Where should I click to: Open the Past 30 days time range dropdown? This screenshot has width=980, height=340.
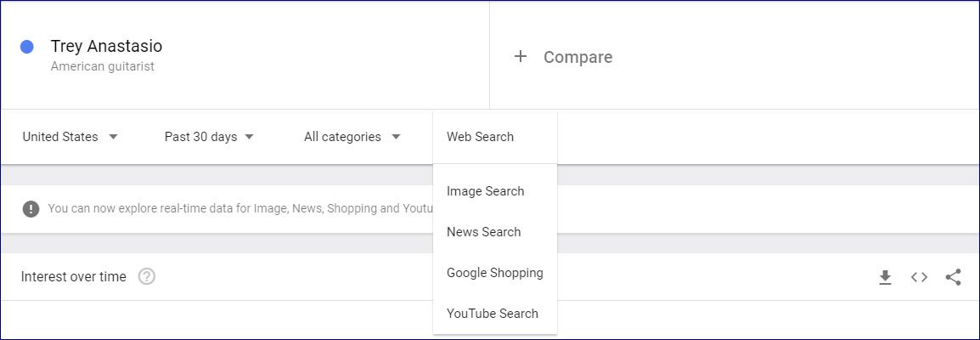point(209,137)
